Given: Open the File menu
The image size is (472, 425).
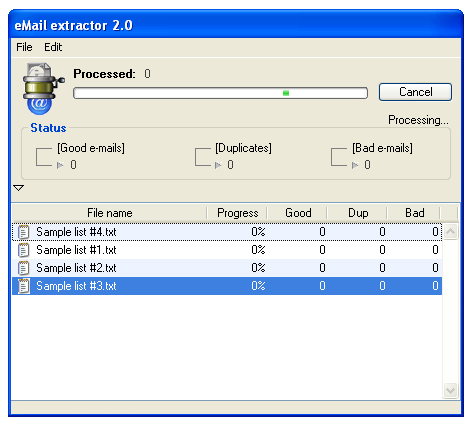Looking at the screenshot, I should point(24,47).
